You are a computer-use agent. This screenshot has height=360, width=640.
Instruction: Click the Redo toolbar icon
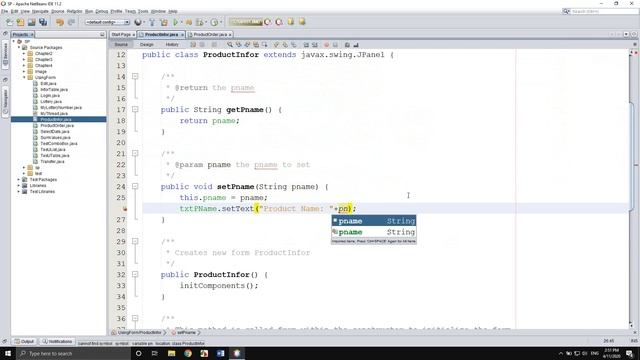[x=71, y=22]
